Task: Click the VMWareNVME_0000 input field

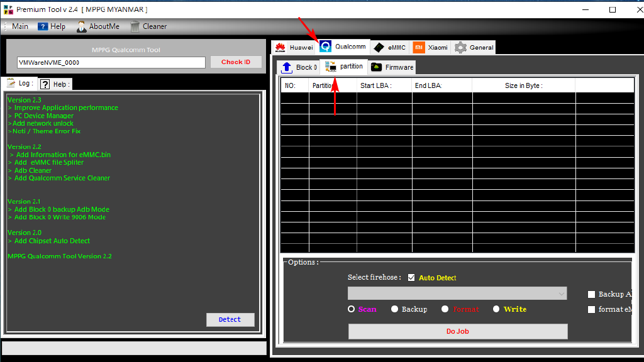Action: tap(111, 63)
